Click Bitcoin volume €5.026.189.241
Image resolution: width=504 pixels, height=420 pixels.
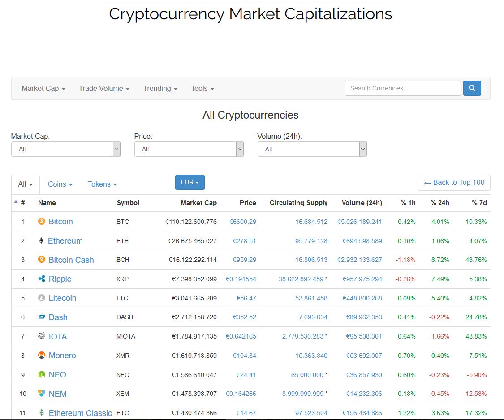point(359,221)
